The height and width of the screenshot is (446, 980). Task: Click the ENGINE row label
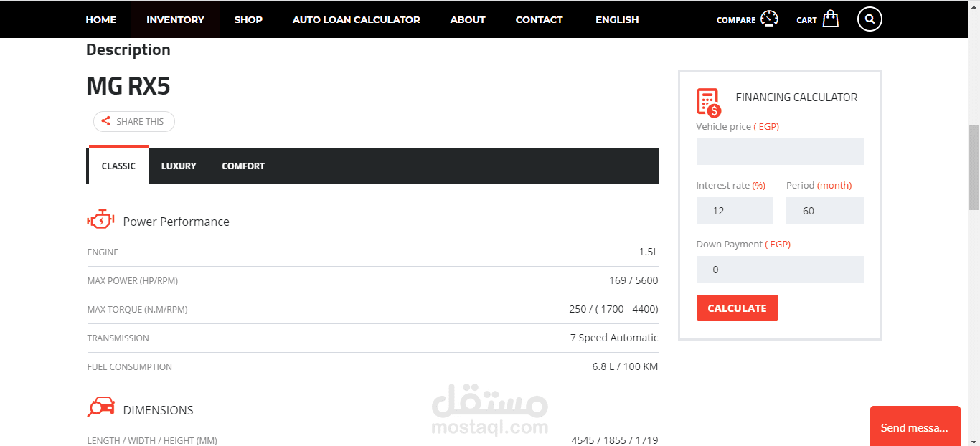(103, 252)
